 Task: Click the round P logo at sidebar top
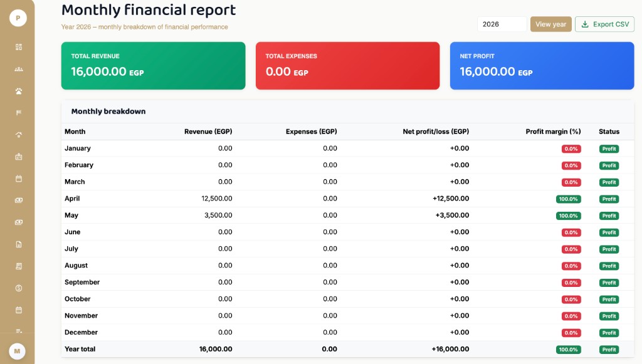click(18, 18)
